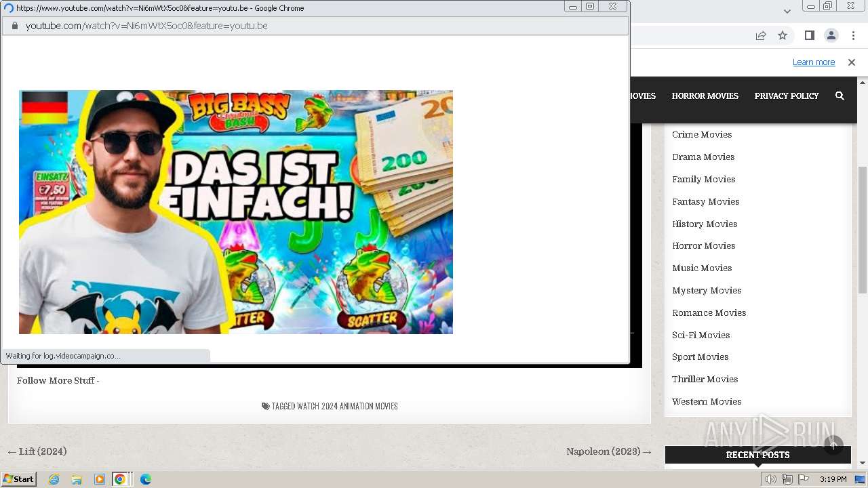
Task: Open Internet Explorer from the taskbar
Action: point(54,479)
